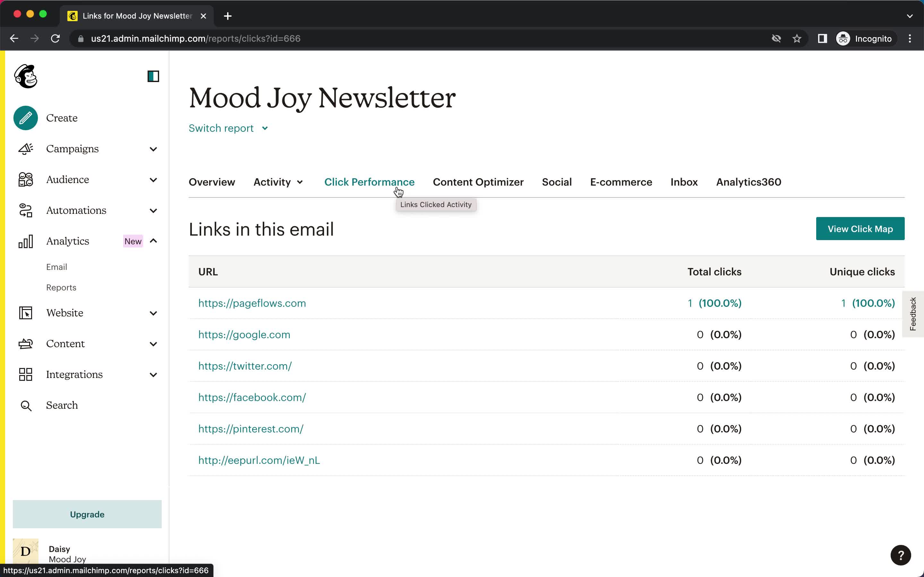
Task: Select the Search icon
Action: (x=26, y=405)
